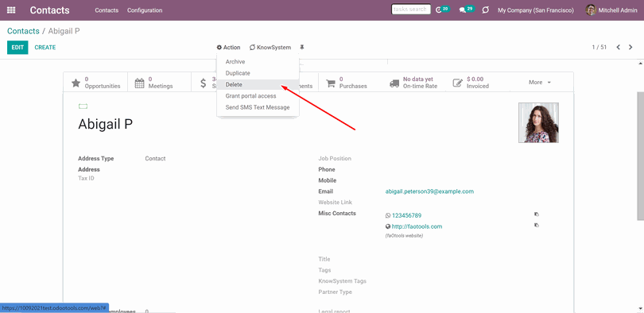Click the EDIT button
Viewport: 644px width, 313px height.
[17, 48]
